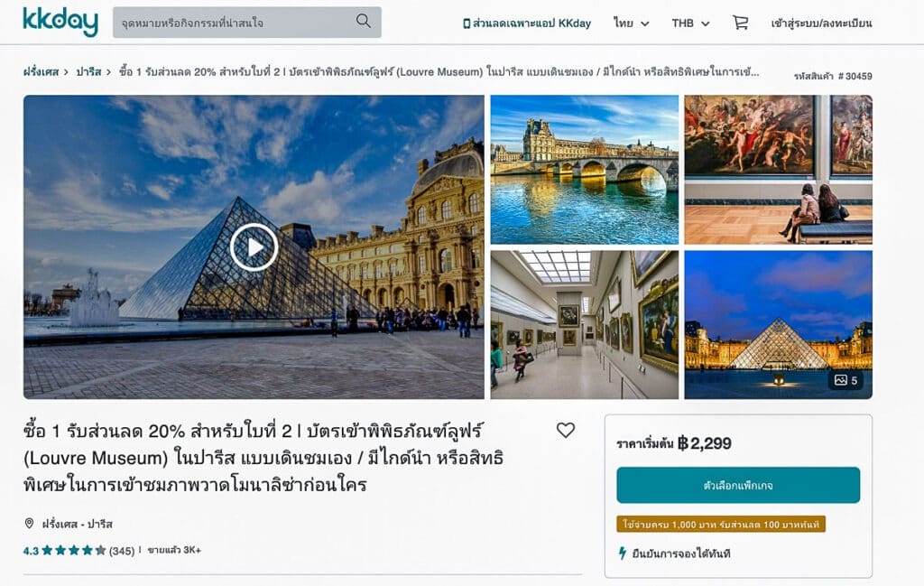
Task: Expand the ไทย language dropdown
Action: (631, 23)
